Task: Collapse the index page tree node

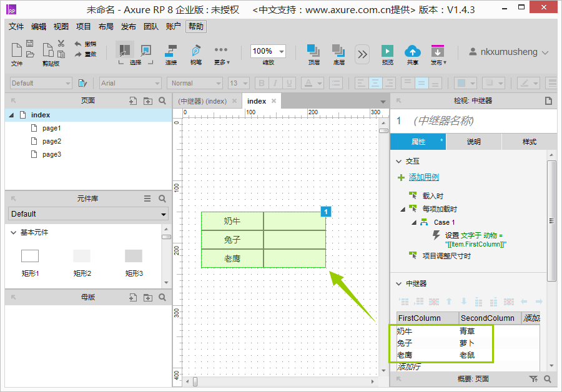Action: coord(11,115)
